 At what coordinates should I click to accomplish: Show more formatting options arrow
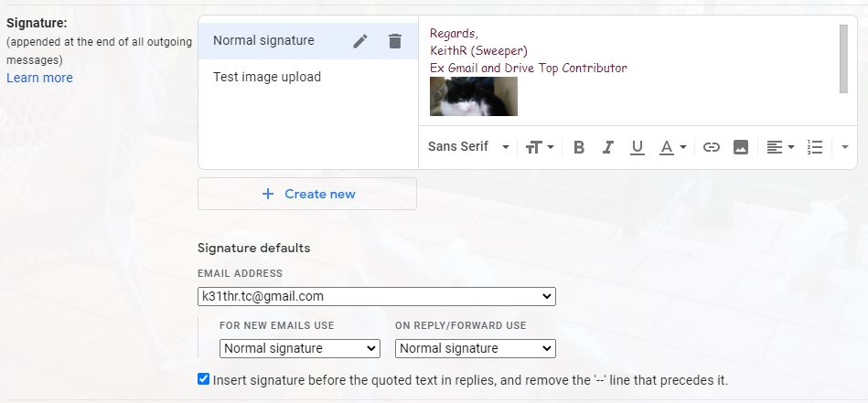click(845, 147)
